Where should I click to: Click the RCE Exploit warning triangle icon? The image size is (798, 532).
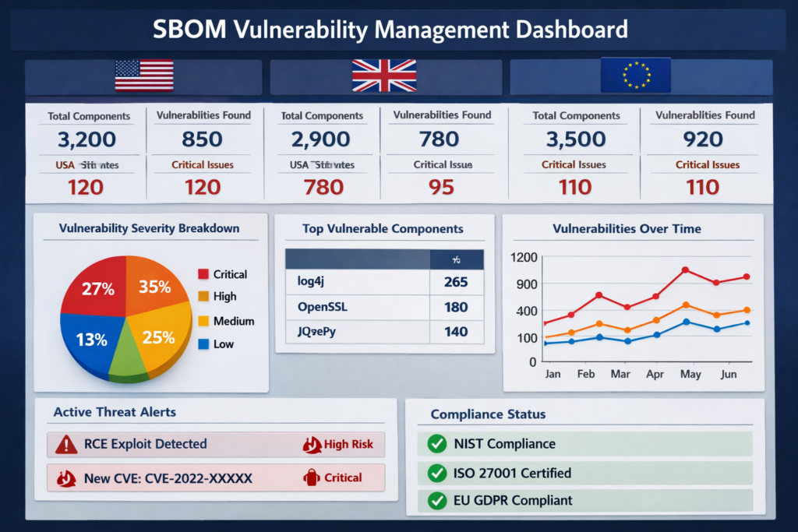point(67,443)
